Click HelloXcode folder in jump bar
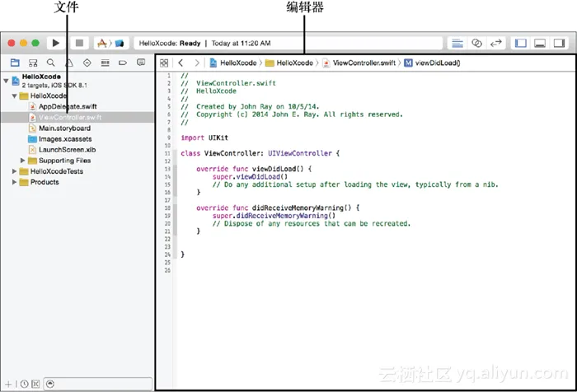Viewport: 577px width, 392px height. coord(289,63)
